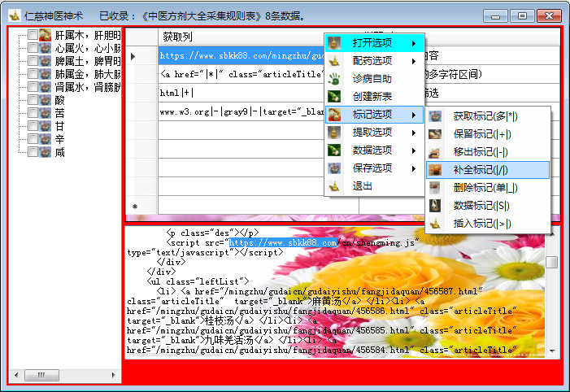Screen dimensions: 570x392
Task: Click the 配药选项 menu icon
Action: [334, 61]
